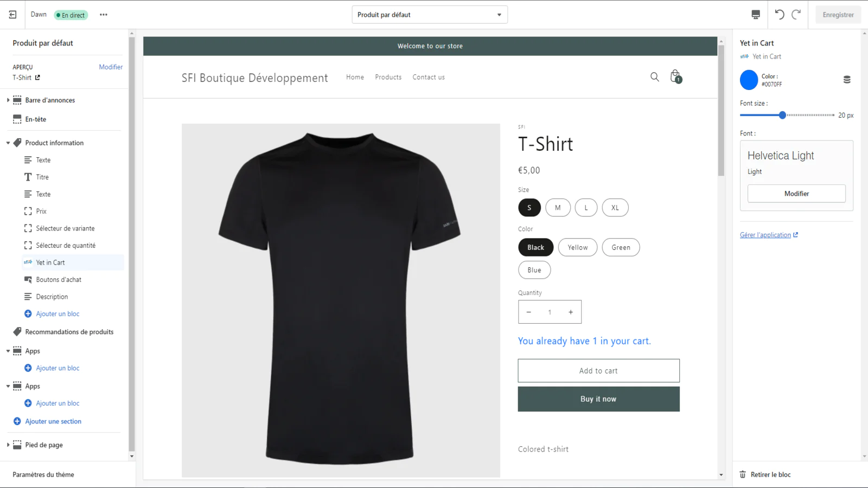This screenshot has height=488, width=868.
Task: Select size XL variant
Action: pyautogui.click(x=615, y=208)
